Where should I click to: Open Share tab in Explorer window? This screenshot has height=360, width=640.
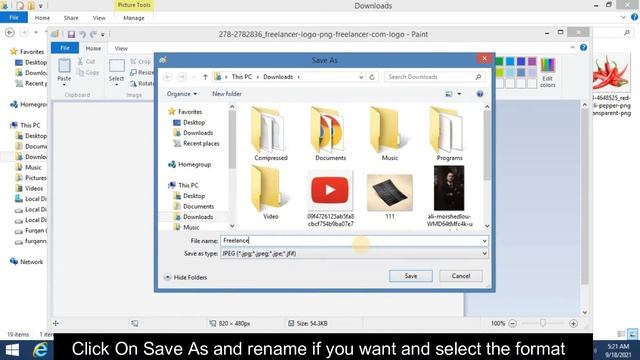point(71,18)
